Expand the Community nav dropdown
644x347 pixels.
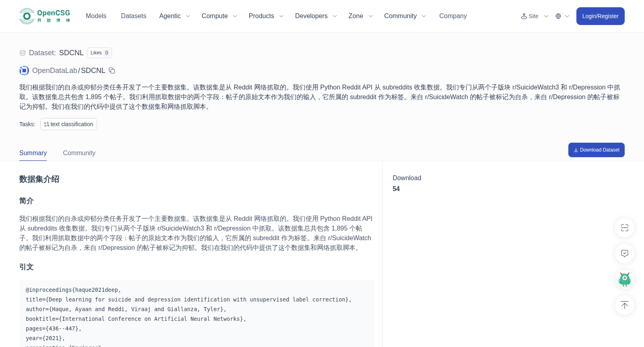(x=405, y=16)
